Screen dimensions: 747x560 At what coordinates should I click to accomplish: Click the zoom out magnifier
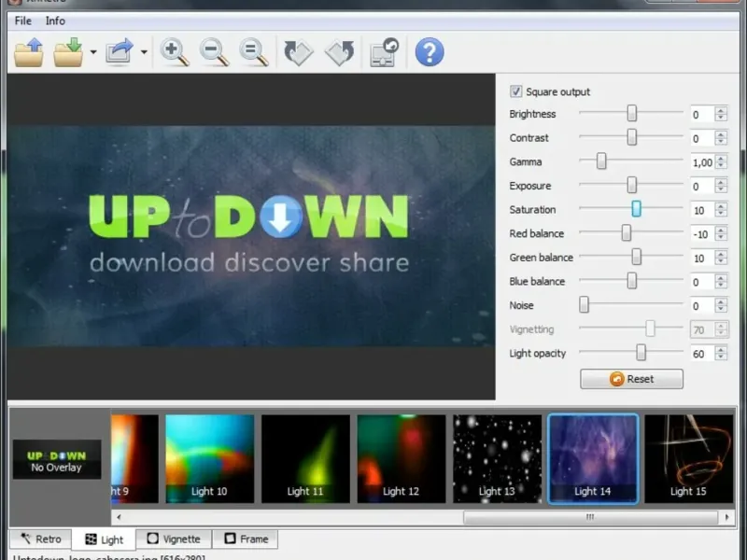coord(214,51)
